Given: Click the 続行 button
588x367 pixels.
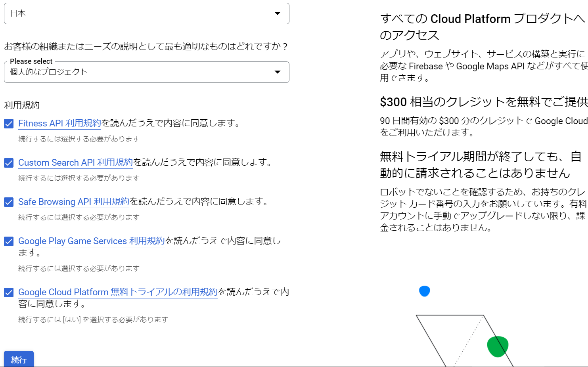Looking at the screenshot, I should (x=19, y=359).
